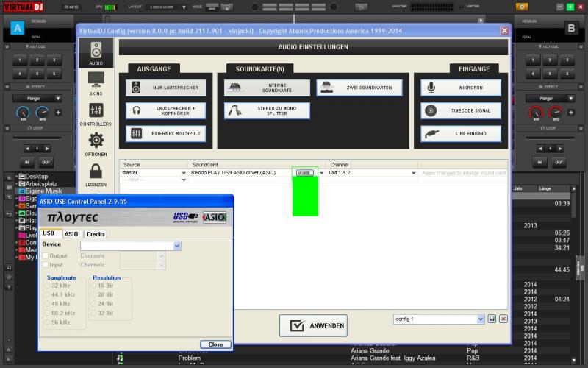
Task: Select Eigene Musik folder
Action: [43, 191]
